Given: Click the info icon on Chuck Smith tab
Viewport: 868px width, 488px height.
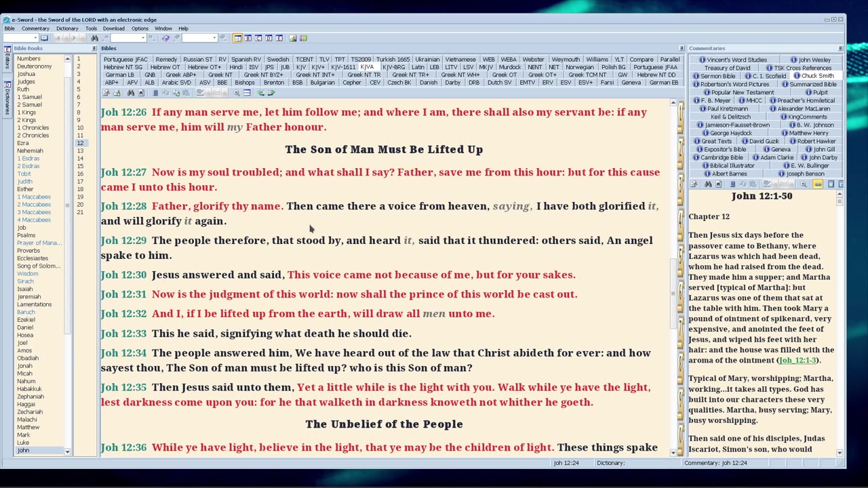Looking at the screenshot, I should click(x=797, y=76).
